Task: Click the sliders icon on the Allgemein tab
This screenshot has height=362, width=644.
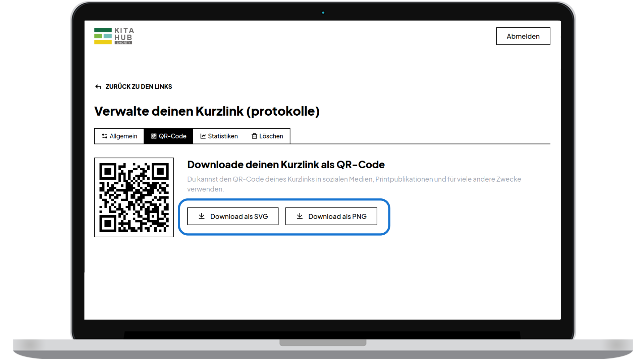Action: pos(105,136)
